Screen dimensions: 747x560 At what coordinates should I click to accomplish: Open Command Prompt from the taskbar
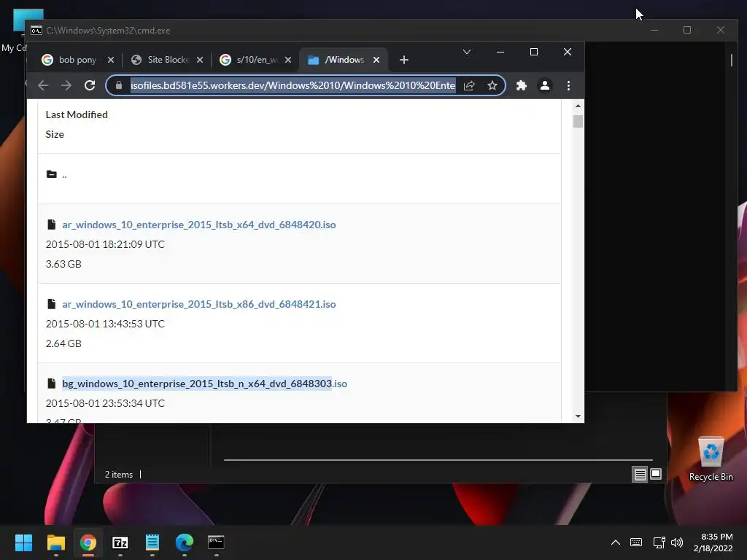[216, 542]
